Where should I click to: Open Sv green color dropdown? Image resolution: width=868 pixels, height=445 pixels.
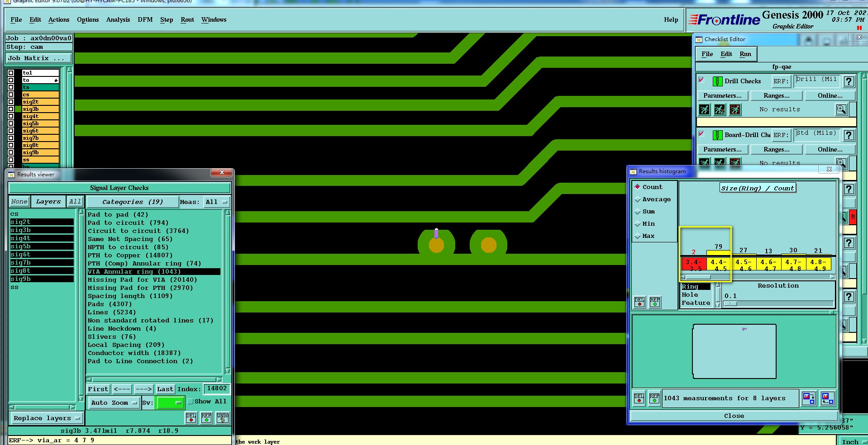click(x=170, y=402)
